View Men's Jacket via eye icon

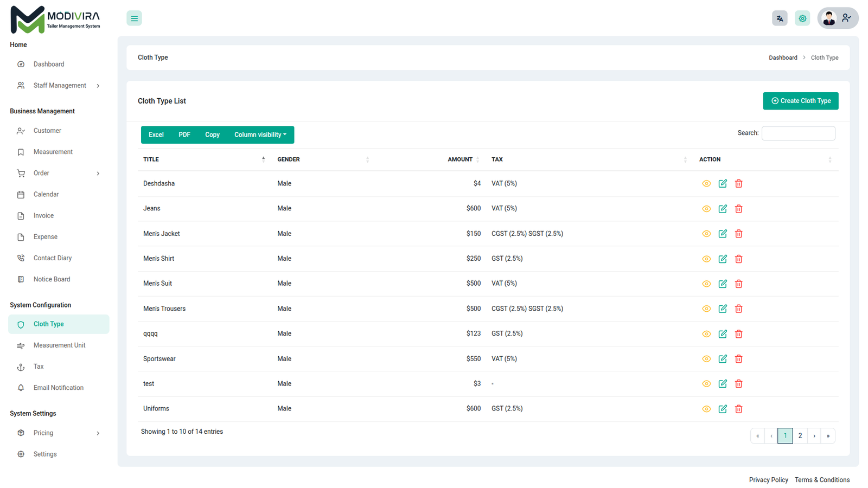(706, 234)
